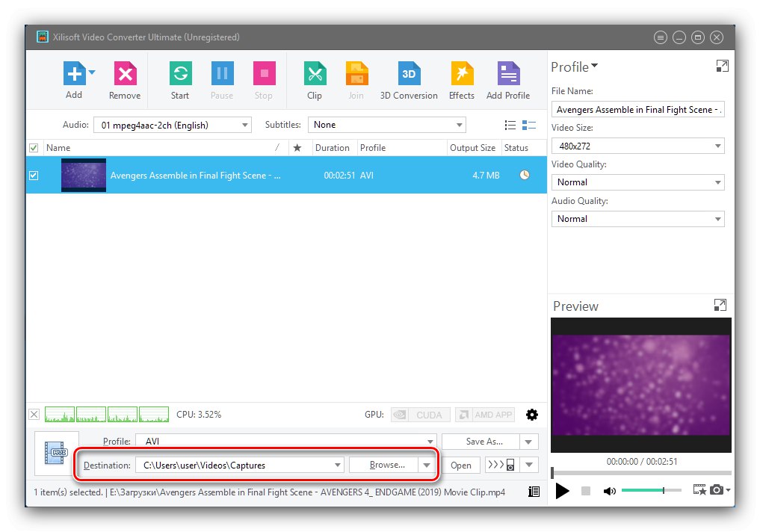Click the star column header
This screenshot has height=532, width=760.
tap(297, 148)
